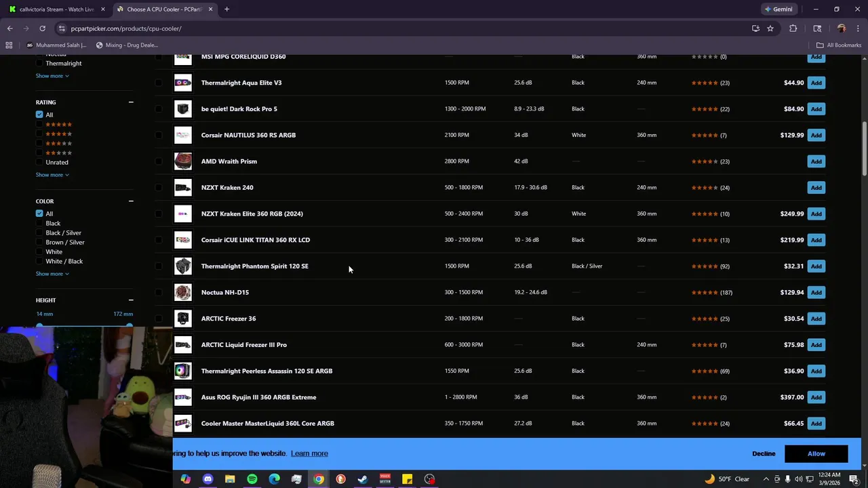Collapse the HEIGHT filter section
This screenshot has height=488, width=868.
[x=131, y=300]
